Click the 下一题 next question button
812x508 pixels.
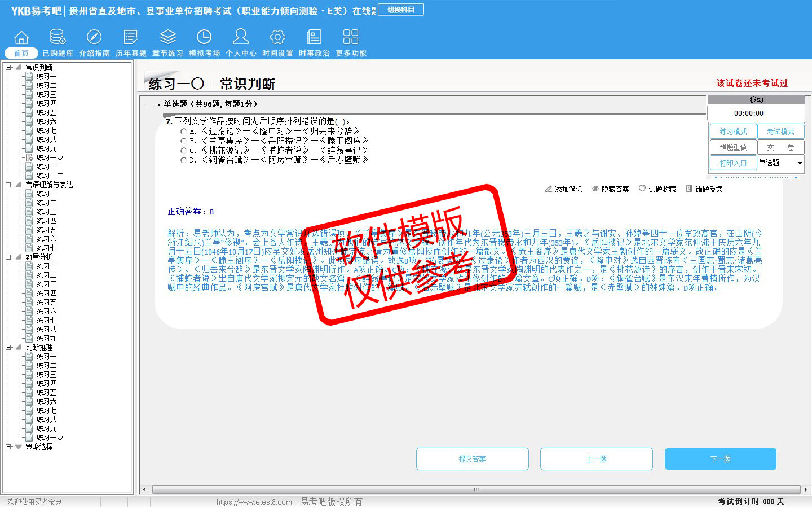click(x=720, y=459)
